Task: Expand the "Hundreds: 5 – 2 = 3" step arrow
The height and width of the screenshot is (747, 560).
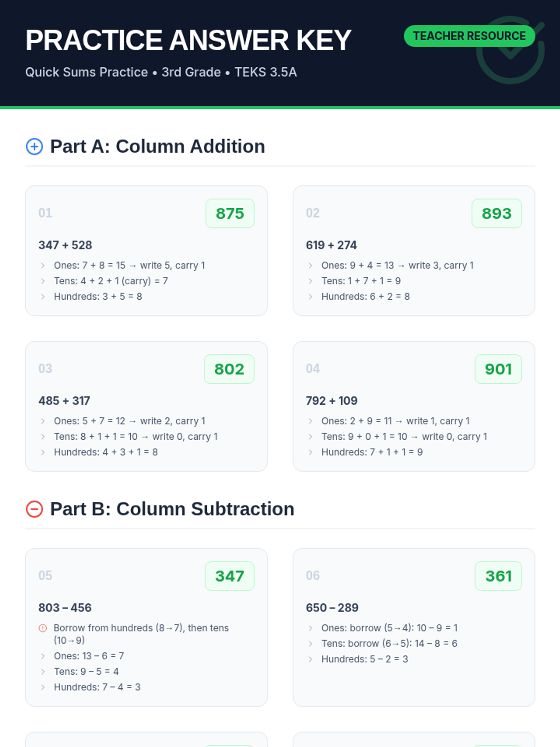Action: 310,659
